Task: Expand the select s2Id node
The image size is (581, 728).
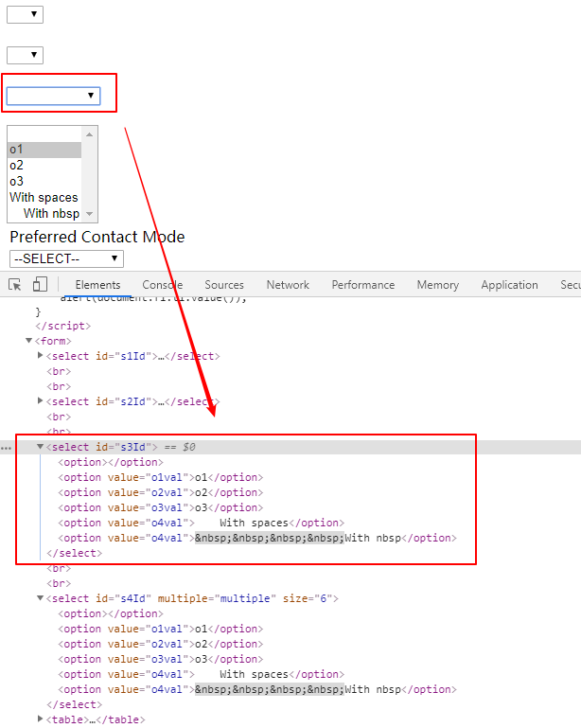Action: [x=40, y=400]
